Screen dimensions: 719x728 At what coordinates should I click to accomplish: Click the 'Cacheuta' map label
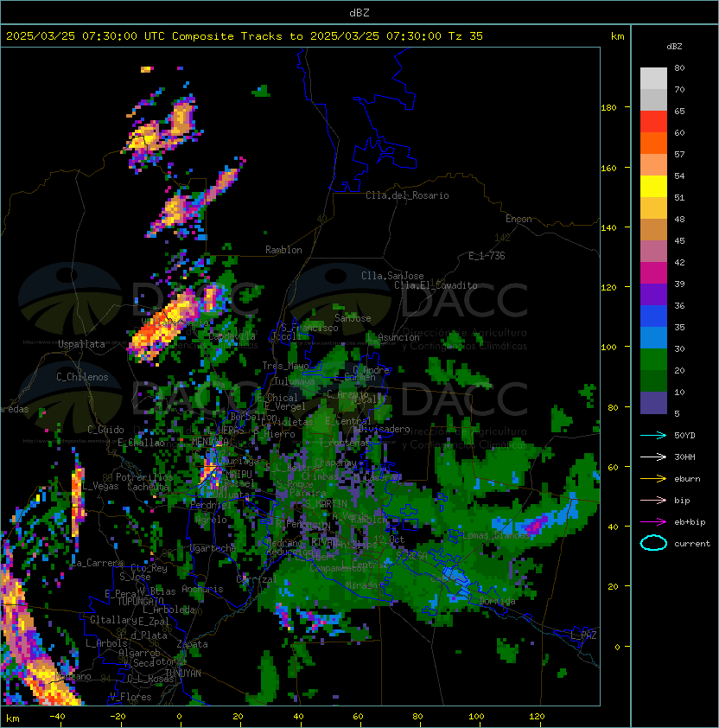pos(148,487)
